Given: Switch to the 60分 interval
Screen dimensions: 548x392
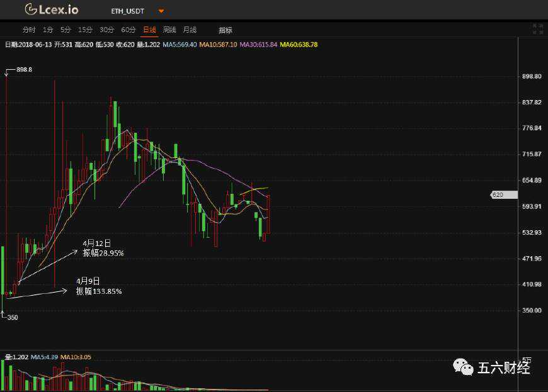Looking at the screenshot, I should [x=128, y=30].
